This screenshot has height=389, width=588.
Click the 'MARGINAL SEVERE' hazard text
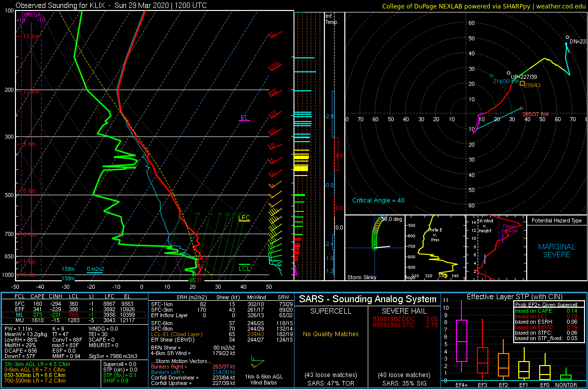557,251
